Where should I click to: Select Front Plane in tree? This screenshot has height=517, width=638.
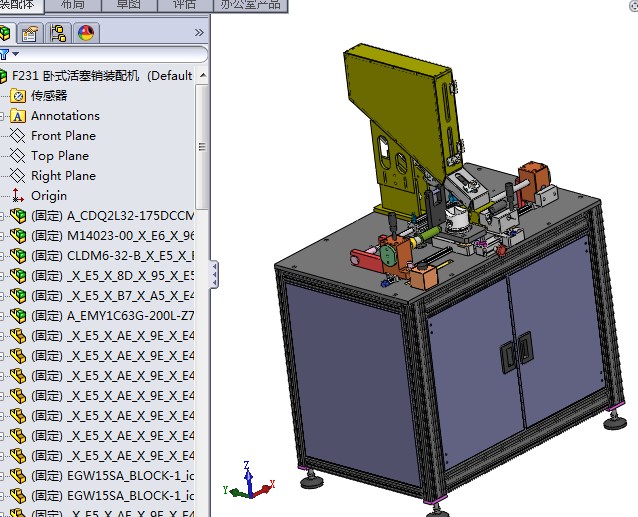(63, 136)
